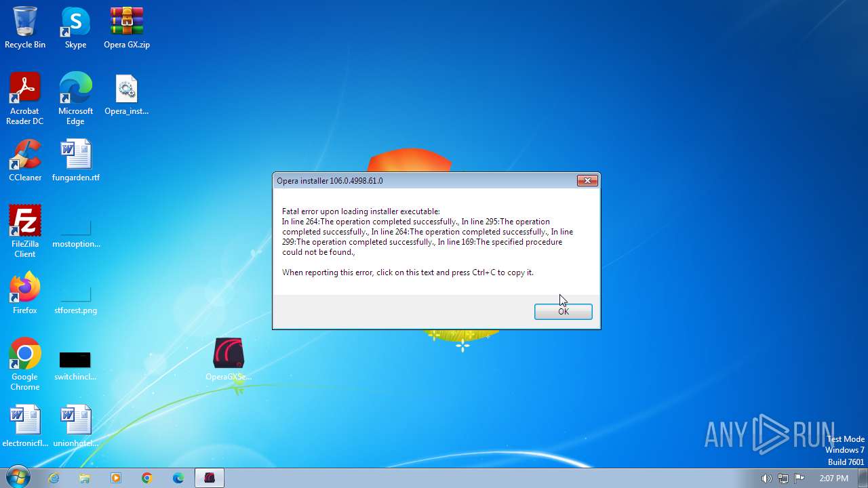Image resolution: width=868 pixels, height=488 pixels.
Task: Click the Ctrl+C copy instruction line
Action: coord(408,272)
